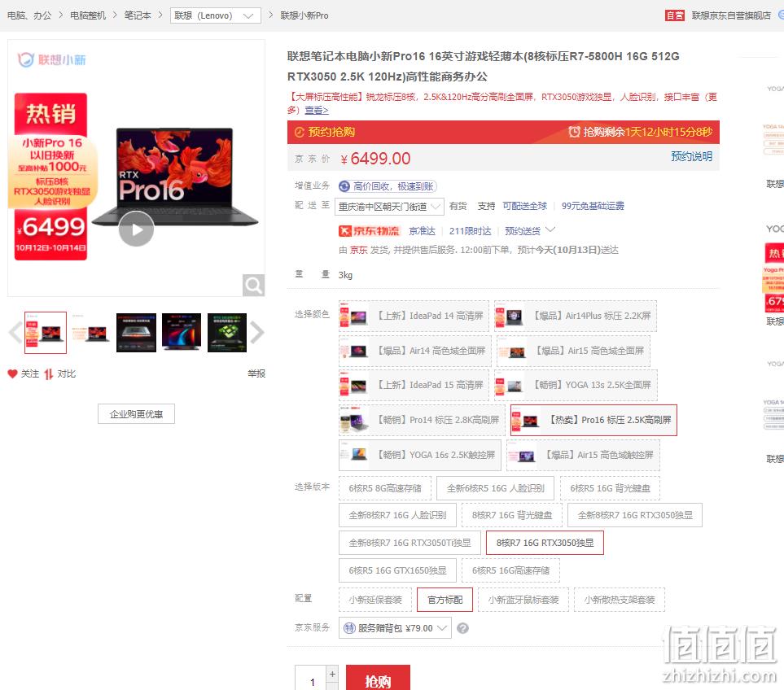Choose version 全新8核R7 16G 人脸识别
Image resolution: width=784 pixels, height=690 pixels.
pos(397,515)
